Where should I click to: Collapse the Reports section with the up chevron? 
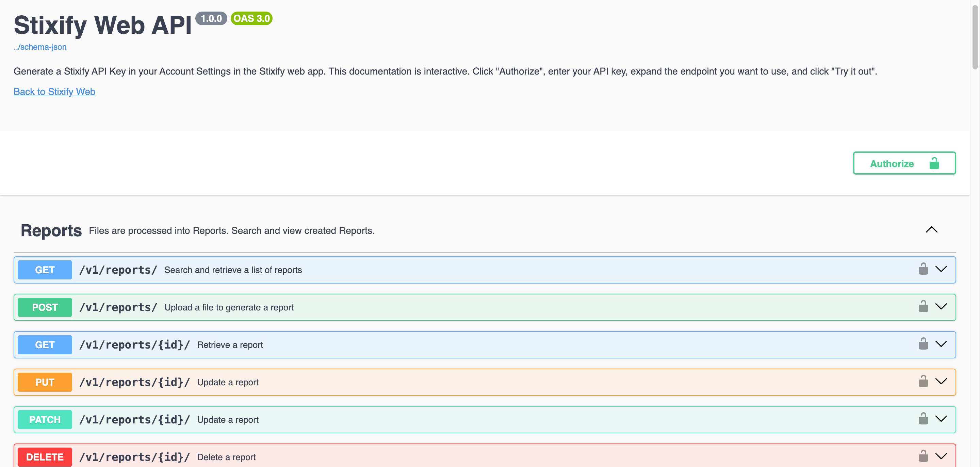tap(931, 229)
